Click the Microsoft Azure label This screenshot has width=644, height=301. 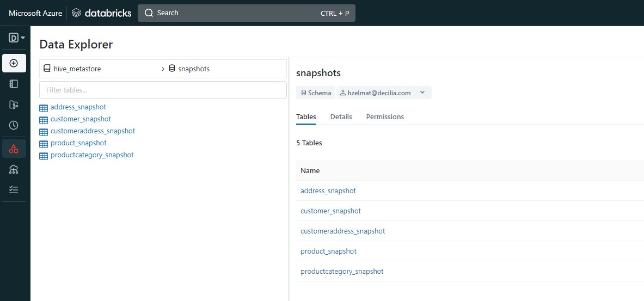pyautogui.click(x=35, y=13)
